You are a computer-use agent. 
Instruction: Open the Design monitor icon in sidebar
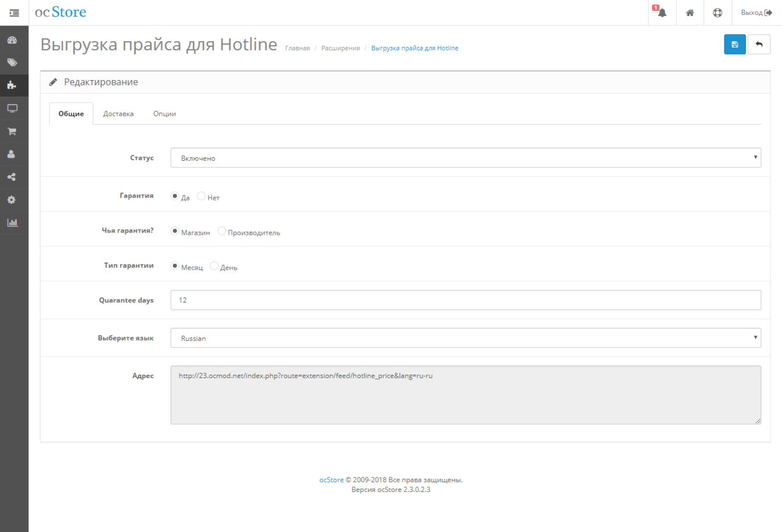(x=12, y=108)
